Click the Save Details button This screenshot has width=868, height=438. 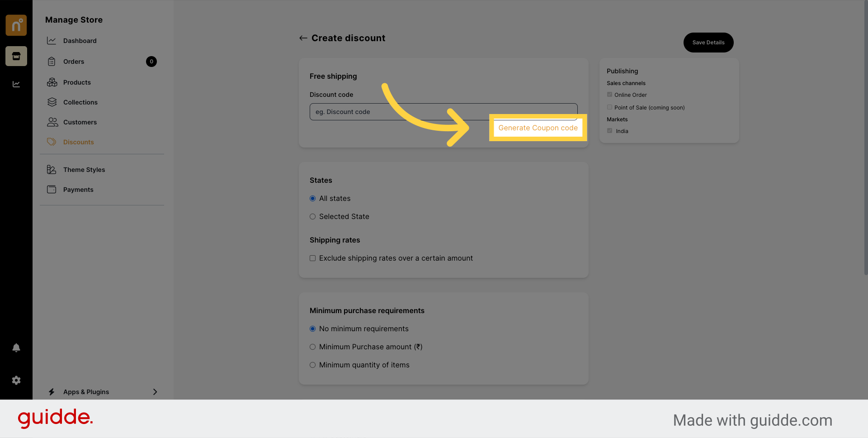[708, 43]
